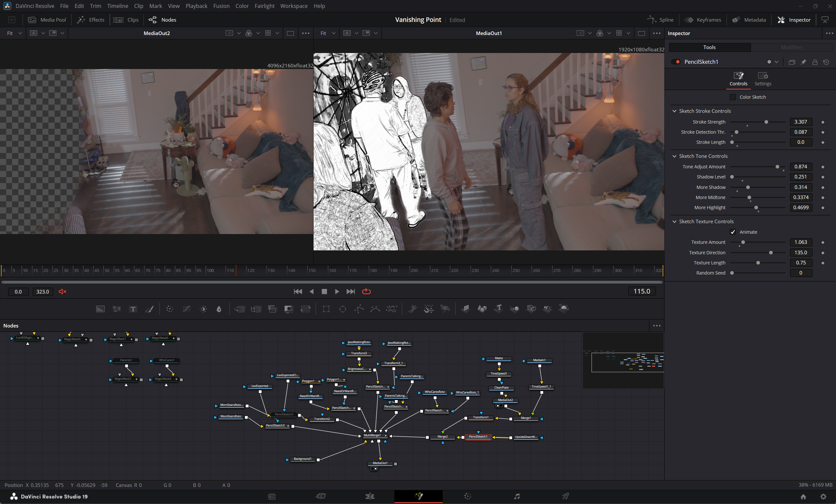Disable the Animate checkbox under Sketch Texture Controls
The image size is (836, 504).
(x=733, y=232)
